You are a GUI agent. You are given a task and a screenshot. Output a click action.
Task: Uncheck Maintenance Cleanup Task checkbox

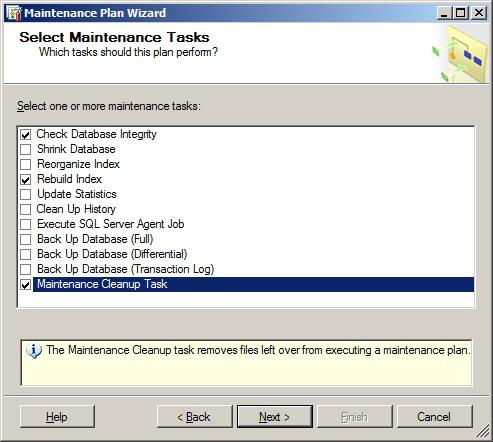pos(26,285)
